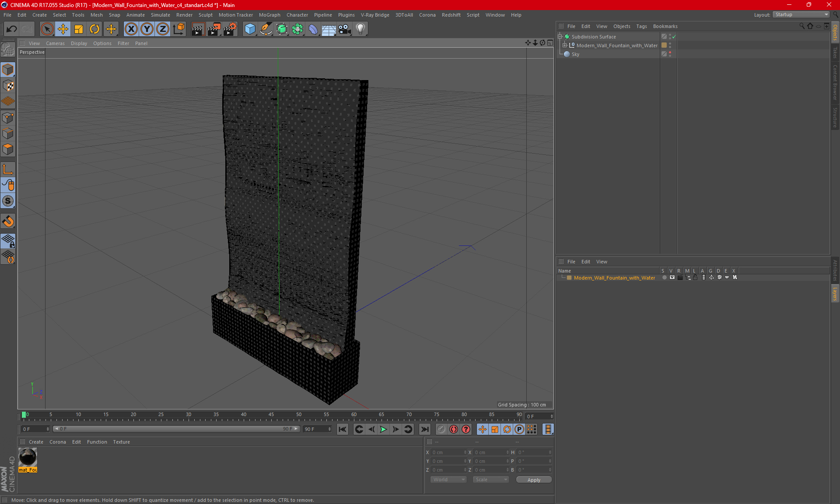840x504 pixels.
Task: Open the viewport Display menu
Action: click(79, 43)
